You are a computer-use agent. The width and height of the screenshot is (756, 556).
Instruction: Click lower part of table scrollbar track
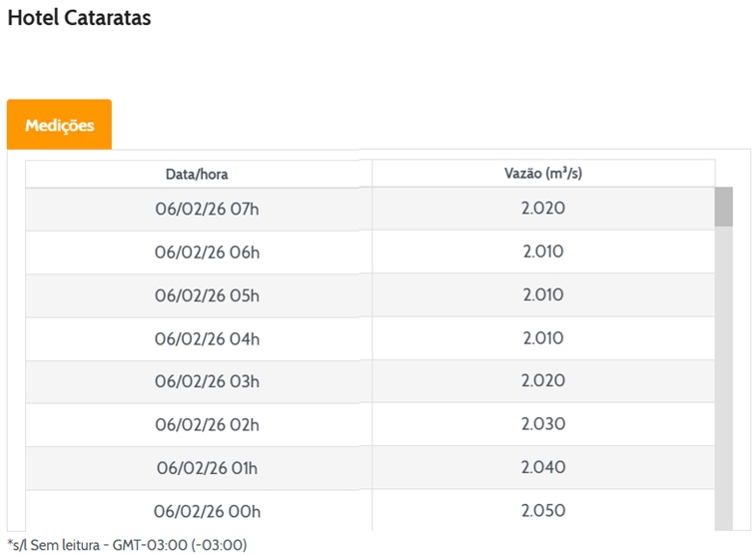(x=724, y=429)
